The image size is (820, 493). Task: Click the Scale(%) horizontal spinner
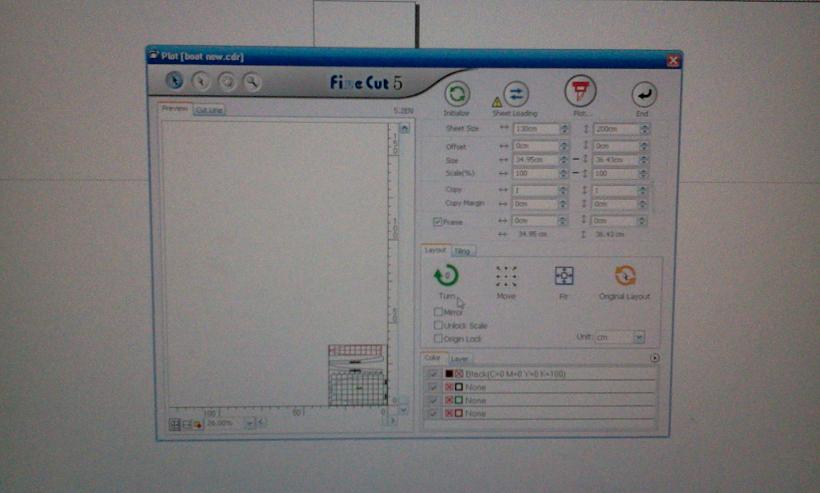[x=563, y=173]
